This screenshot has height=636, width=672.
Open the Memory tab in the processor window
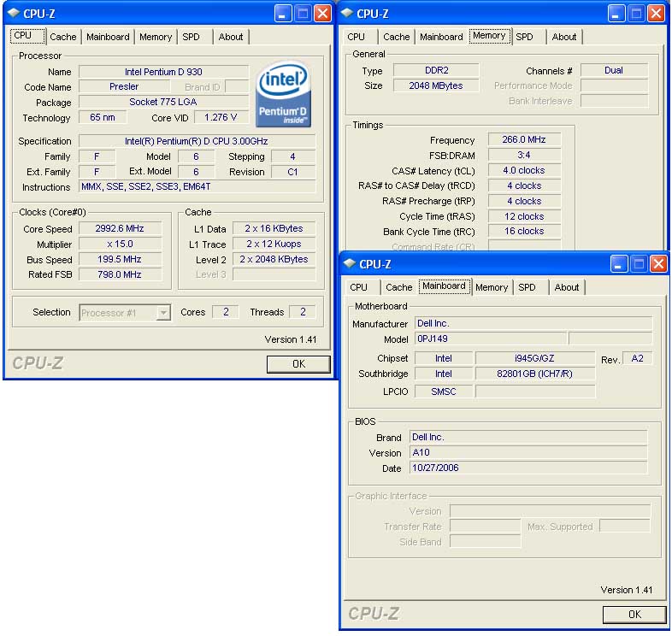(156, 37)
